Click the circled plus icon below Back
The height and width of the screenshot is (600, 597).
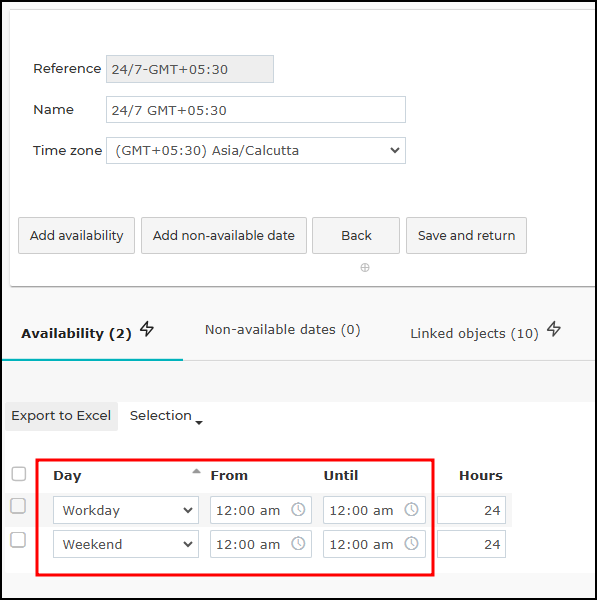(365, 267)
